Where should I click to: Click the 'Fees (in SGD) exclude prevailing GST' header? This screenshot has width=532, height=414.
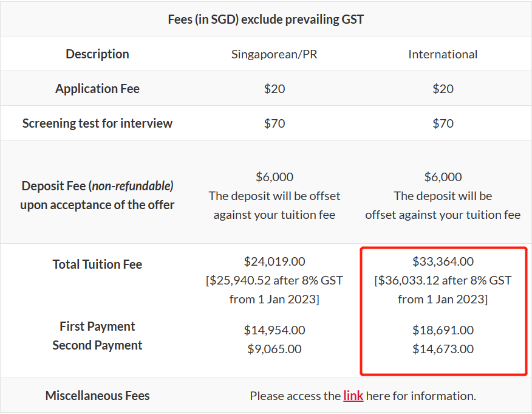click(265, 19)
